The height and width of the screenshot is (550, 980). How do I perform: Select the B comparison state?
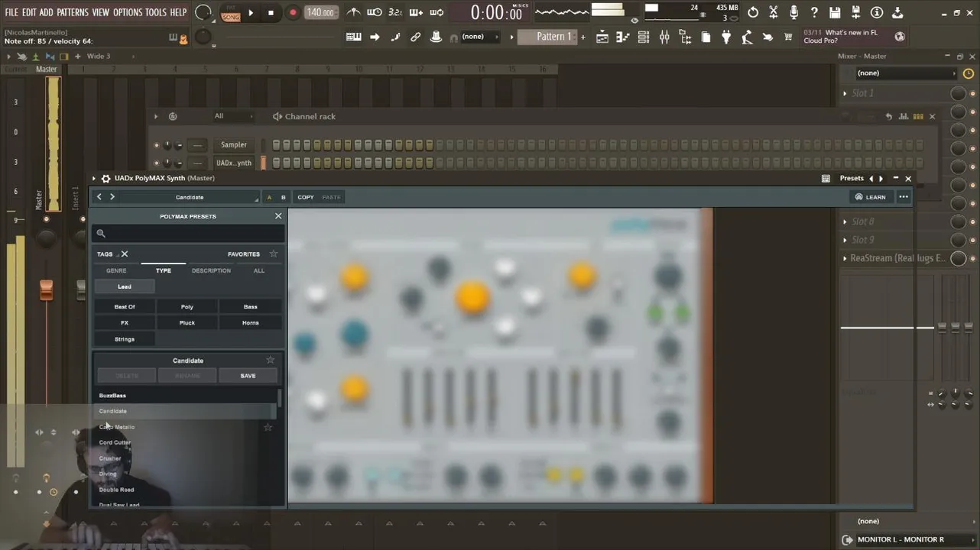click(x=283, y=197)
